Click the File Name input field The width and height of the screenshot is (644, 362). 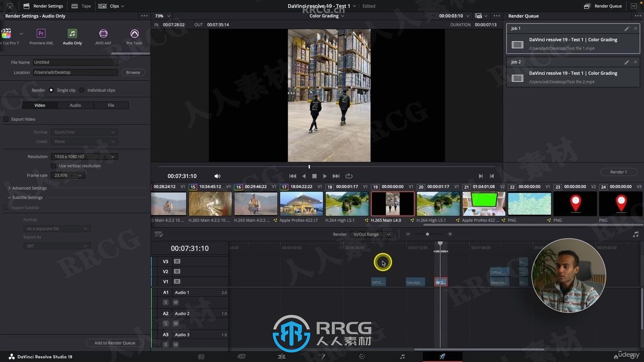pyautogui.click(x=75, y=62)
